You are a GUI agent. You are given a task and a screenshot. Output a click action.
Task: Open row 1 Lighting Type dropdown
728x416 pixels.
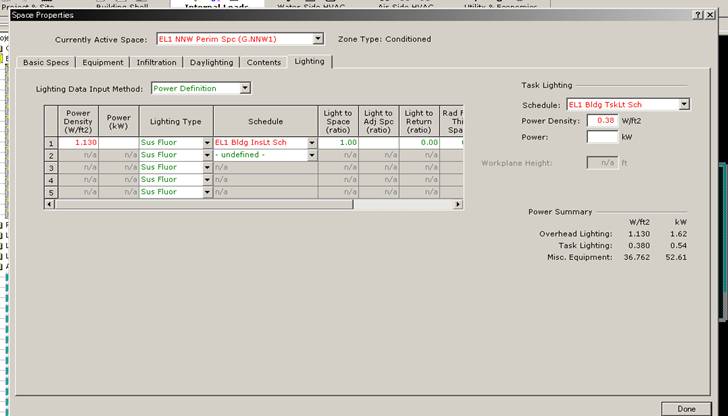point(207,143)
